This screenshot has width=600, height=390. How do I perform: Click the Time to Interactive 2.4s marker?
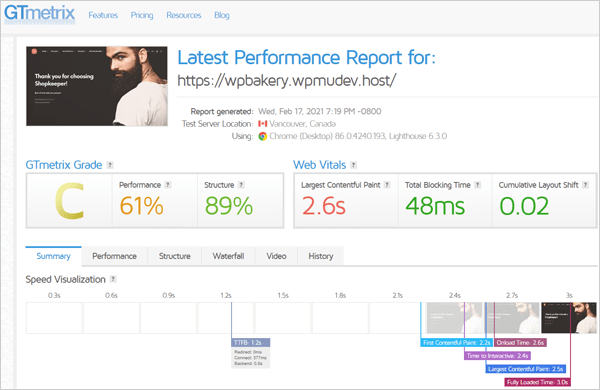click(497, 356)
